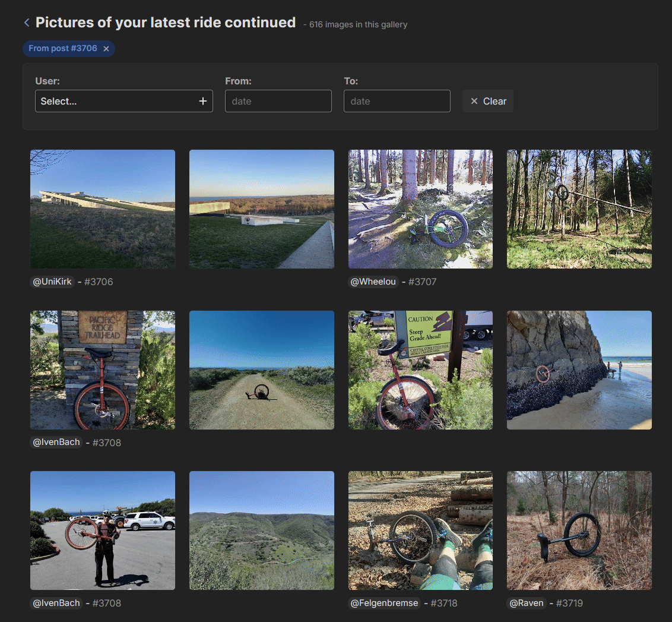Open the Pacific Ridge Trailhead sign photo

(x=103, y=370)
